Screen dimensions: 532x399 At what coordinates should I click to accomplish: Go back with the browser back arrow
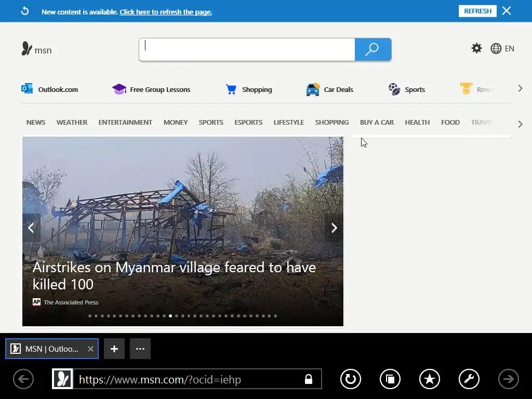click(23, 379)
